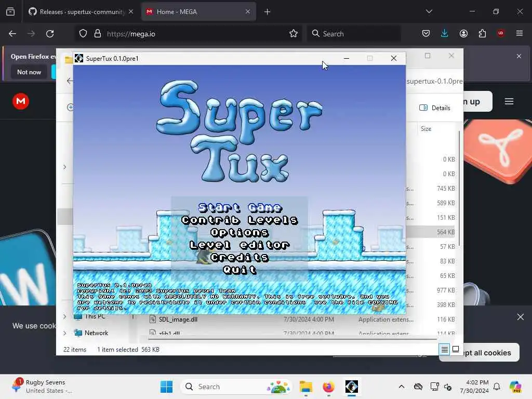The height and width of the screenshot is (399, 532).
Task: Open the notification bell
Action: click(497, 387)
